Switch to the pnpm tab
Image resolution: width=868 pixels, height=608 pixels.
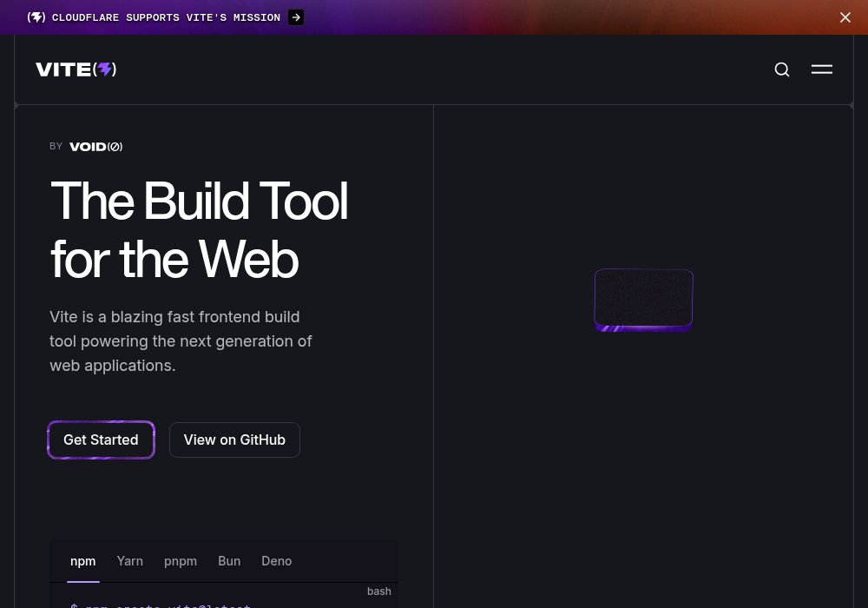181,561
